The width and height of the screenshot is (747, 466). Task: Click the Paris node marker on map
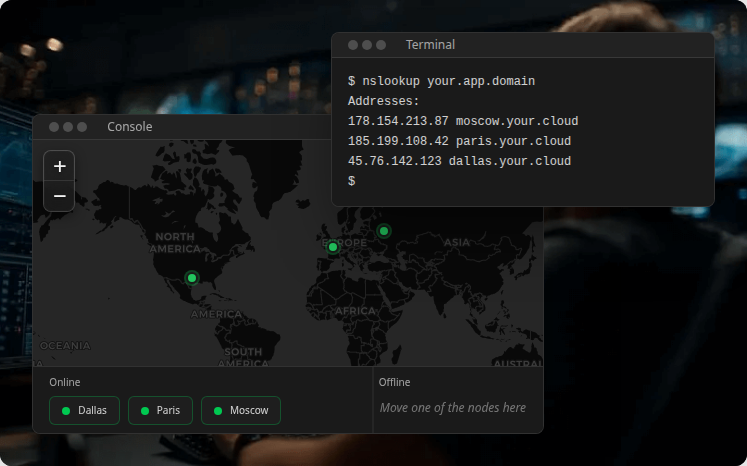pyautogui.click(x=333, y=247)
